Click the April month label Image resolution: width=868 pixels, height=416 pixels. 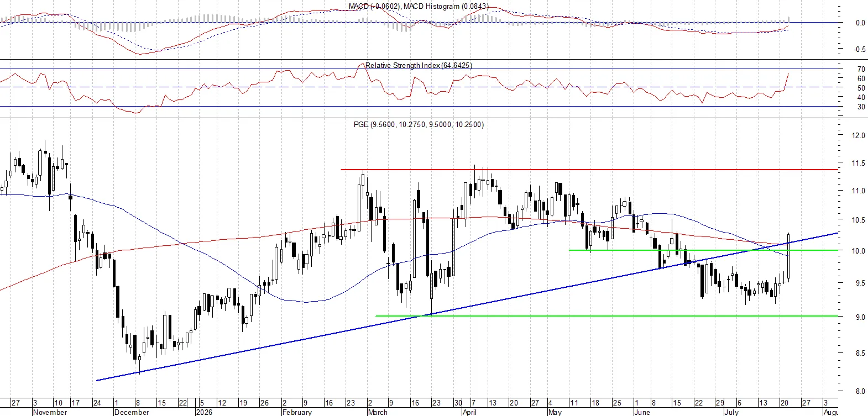click(469, 412)
